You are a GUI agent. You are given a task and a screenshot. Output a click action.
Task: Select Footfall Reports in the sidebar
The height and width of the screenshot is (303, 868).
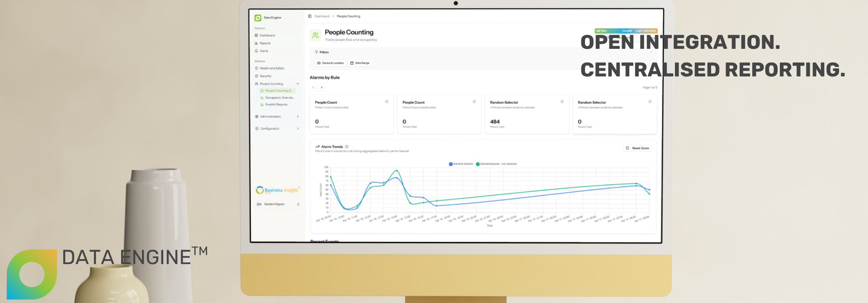[274, 104]
